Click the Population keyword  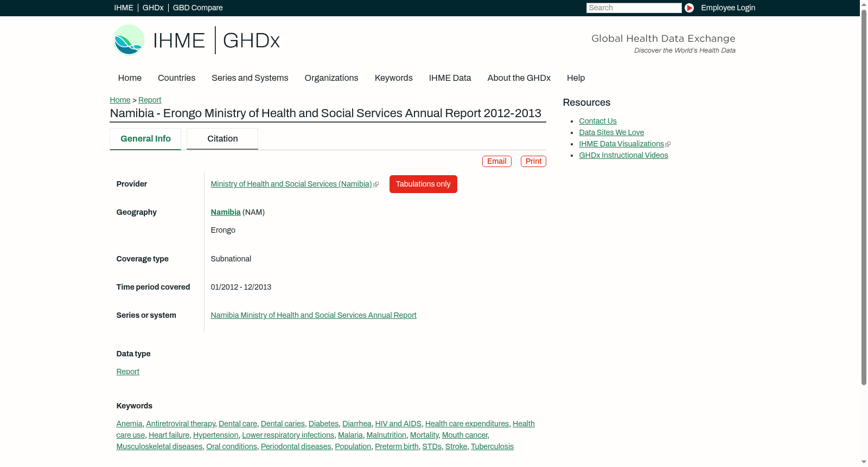tap(353, 447)
